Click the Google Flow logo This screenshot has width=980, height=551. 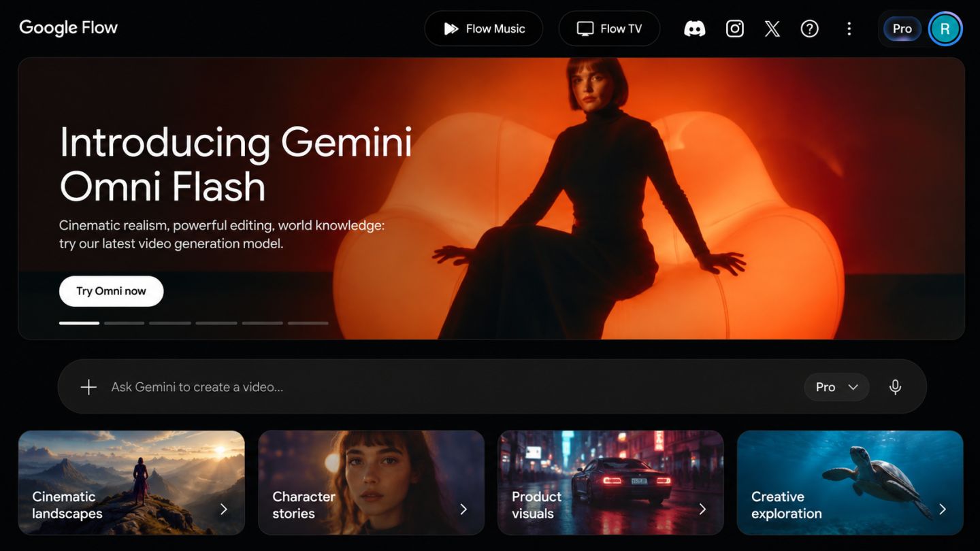click(x=68, y=28)
